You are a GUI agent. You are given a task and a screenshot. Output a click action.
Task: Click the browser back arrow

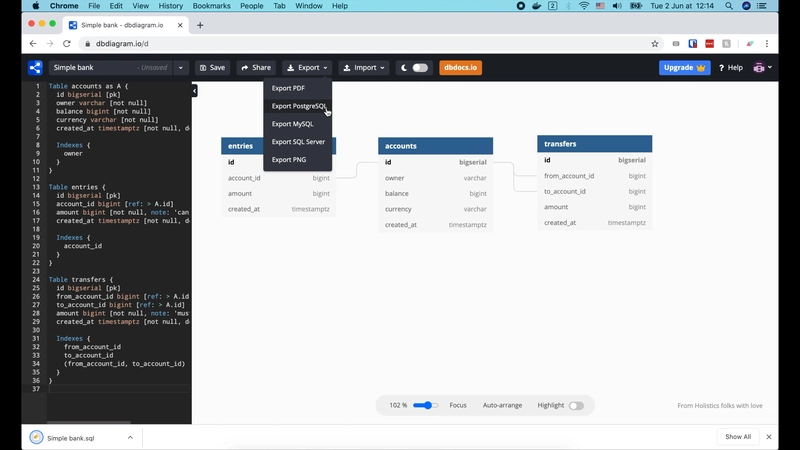point(33,44)
